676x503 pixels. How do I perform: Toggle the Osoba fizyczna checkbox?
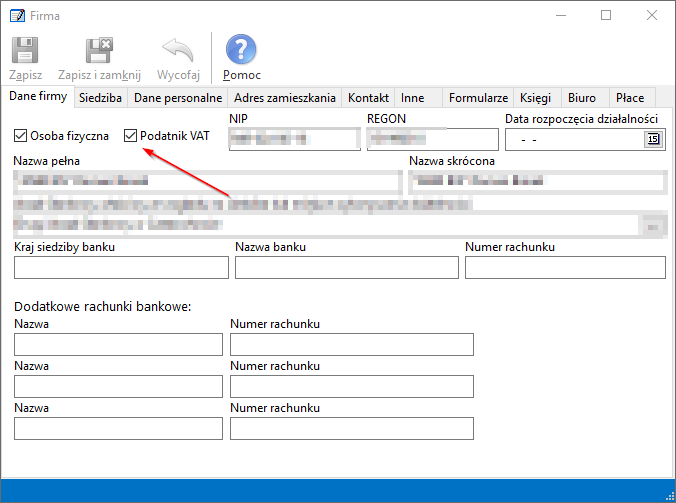coord(21,136)
